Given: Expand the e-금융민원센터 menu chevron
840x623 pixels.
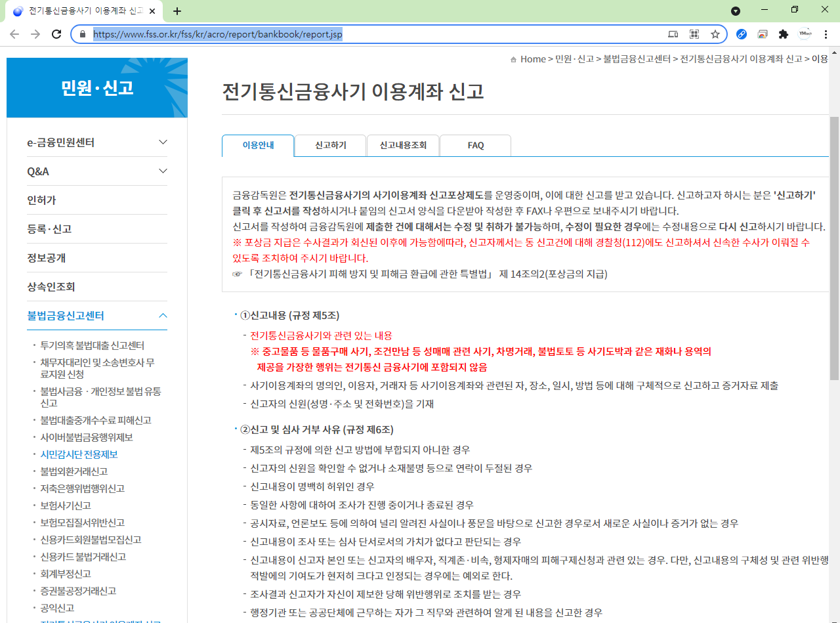Looking at the screenshot, I should pos(163,142).
